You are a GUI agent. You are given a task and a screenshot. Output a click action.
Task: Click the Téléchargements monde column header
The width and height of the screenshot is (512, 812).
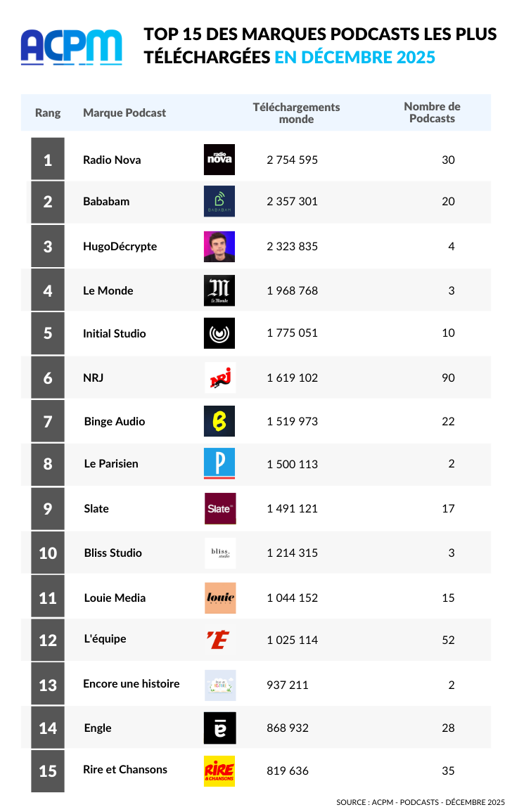[296, 112]
